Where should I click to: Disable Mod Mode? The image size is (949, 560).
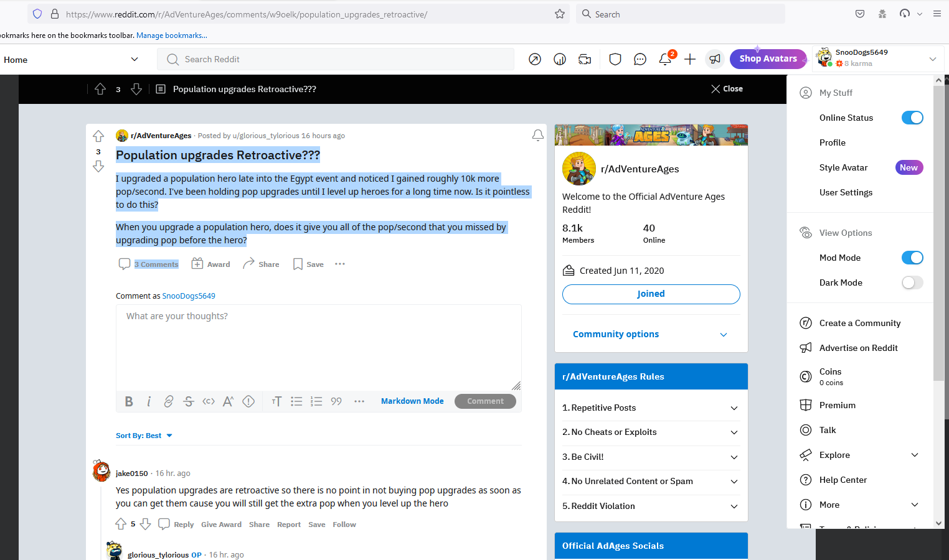coord(912,257)
